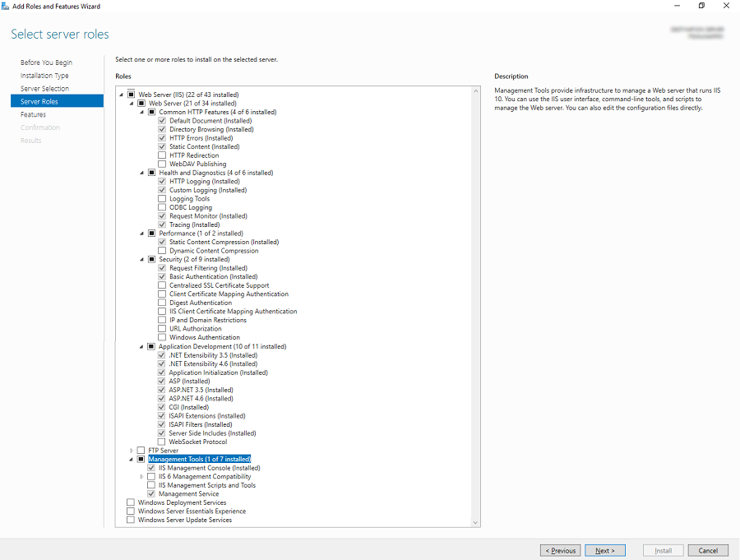Viewport: 740px width, 560px height.
Task: Enable IIS Management Scripts and Tools checkbox
Action: coord(151,485)
